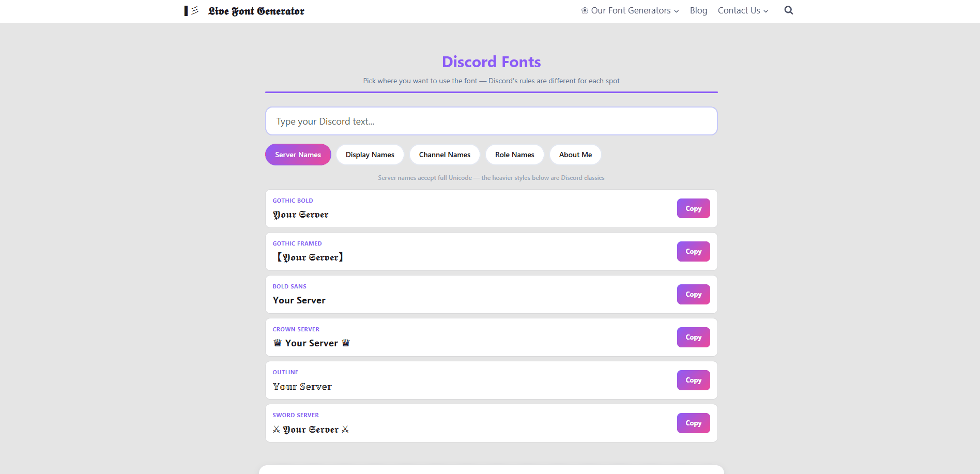Viewport: 980px width, 474px height.
Task: Open the Live Font Generator logo link
Action: pos(244,11)
